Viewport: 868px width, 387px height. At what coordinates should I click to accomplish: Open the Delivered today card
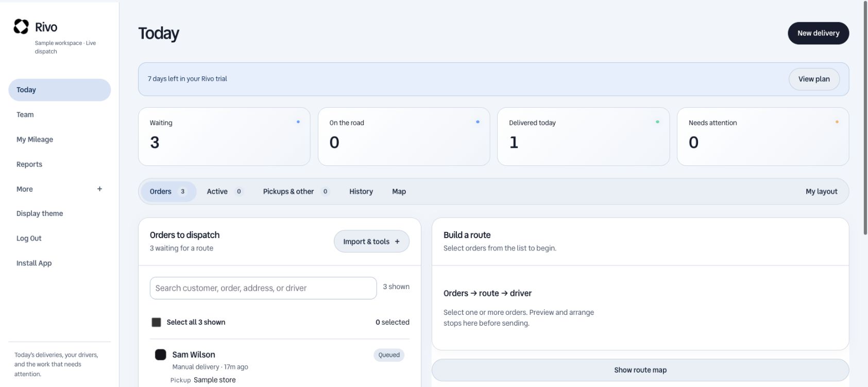583,137
